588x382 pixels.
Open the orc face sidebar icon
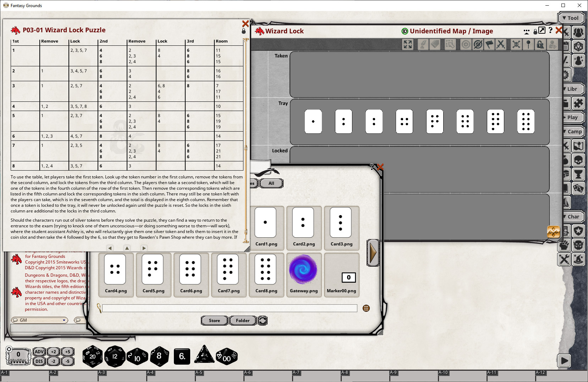[x=578, y=245]
